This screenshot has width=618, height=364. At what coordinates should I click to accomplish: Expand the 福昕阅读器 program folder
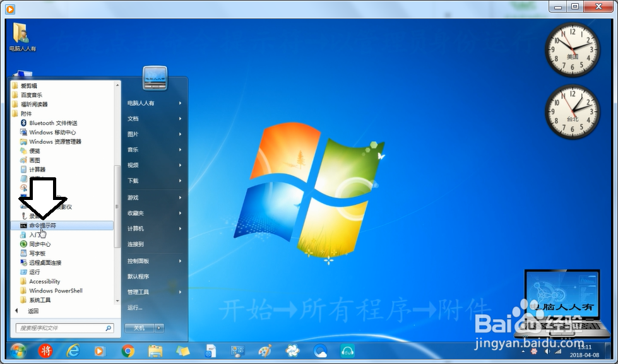tap(30, 104)
